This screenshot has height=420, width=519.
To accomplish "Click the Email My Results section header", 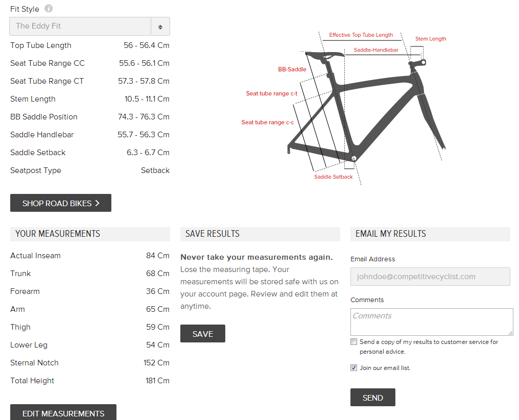I will point(430,234).
